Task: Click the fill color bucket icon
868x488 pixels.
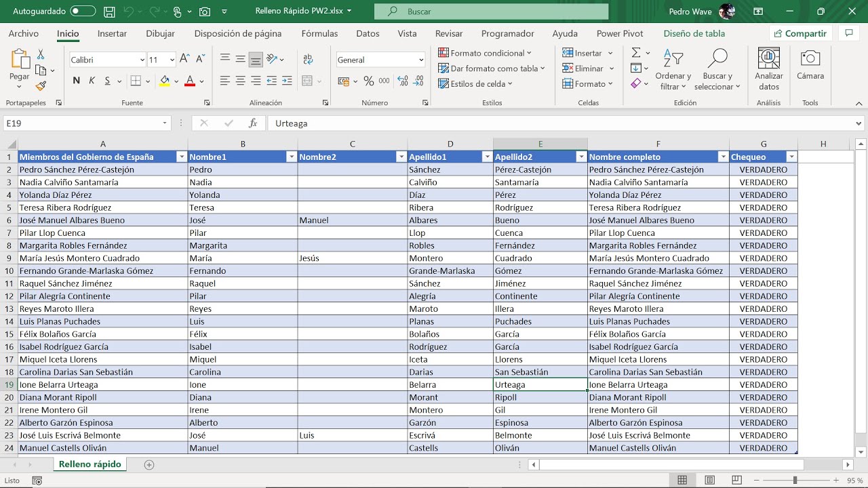Action: click(164, 81)
